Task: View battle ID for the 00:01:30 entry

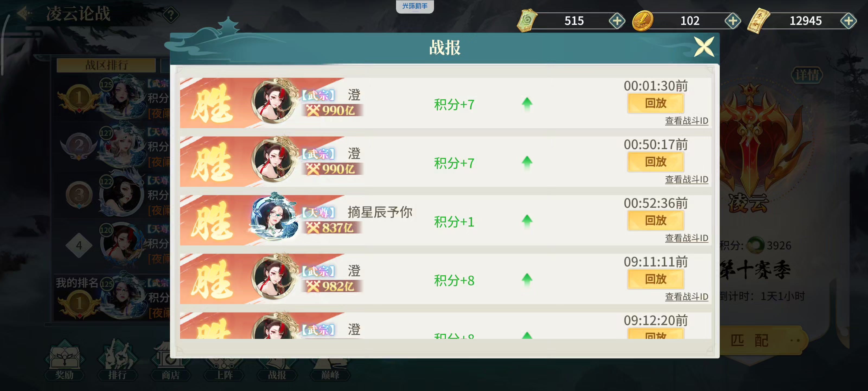Action: [686, 121]
